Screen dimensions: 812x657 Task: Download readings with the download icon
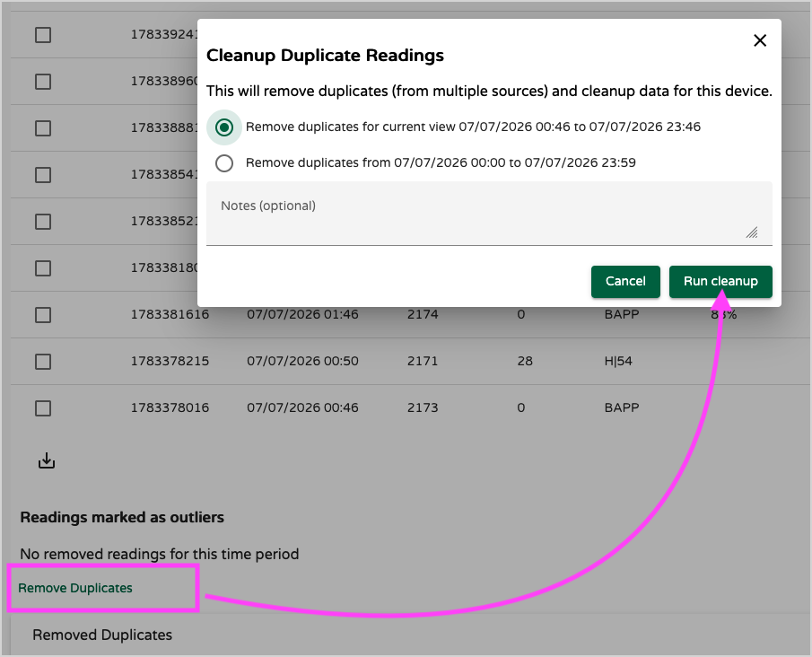pyautogui.click(x=47, y=460)
